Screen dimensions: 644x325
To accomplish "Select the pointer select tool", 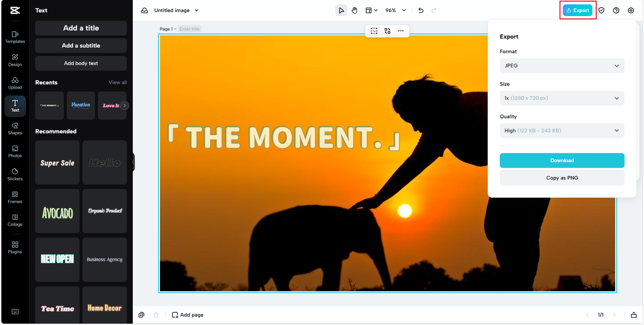I will tap(341, 11).
